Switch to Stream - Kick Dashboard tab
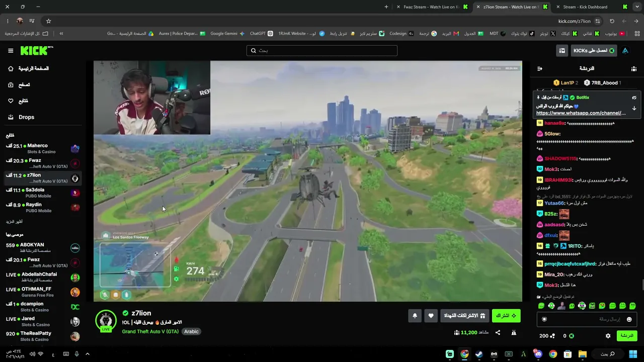Image resolution: width=644 pixels, height=362 pixels. point(591,7)
